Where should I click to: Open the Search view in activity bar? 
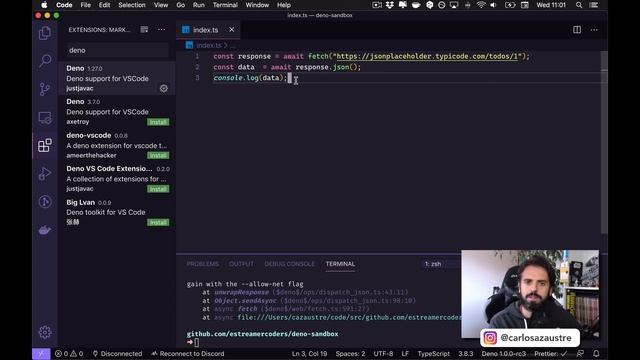pos(45,61)
